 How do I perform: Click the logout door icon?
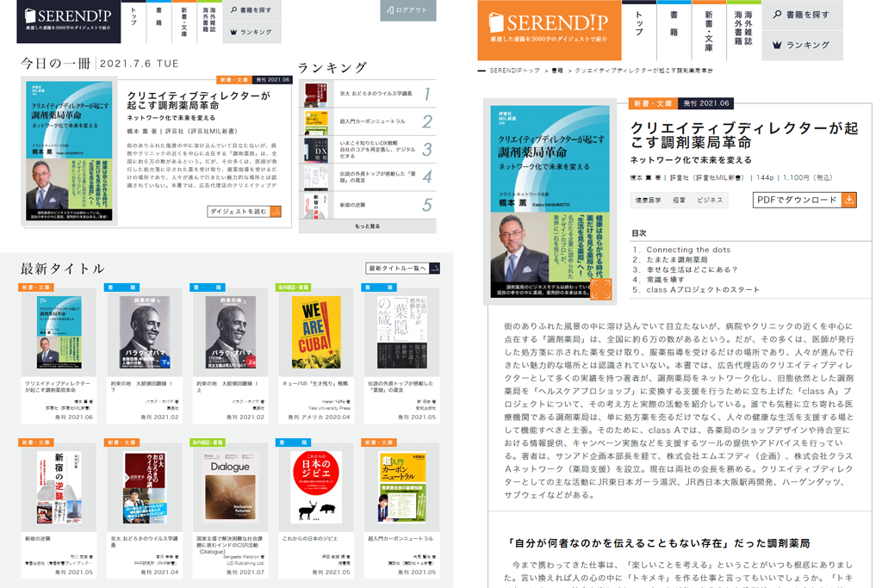tap(390, 10)
